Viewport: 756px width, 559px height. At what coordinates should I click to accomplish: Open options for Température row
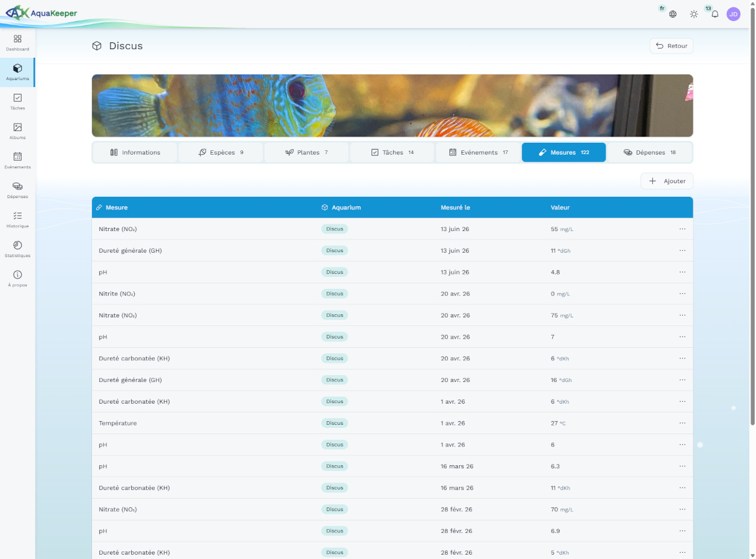(682, 423)
